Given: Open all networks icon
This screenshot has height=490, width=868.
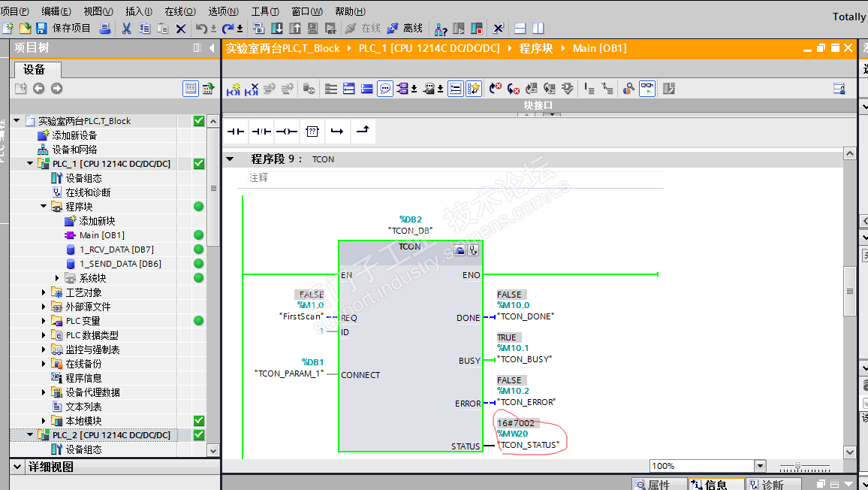Looking at the screenshot, I should (348, 89).
